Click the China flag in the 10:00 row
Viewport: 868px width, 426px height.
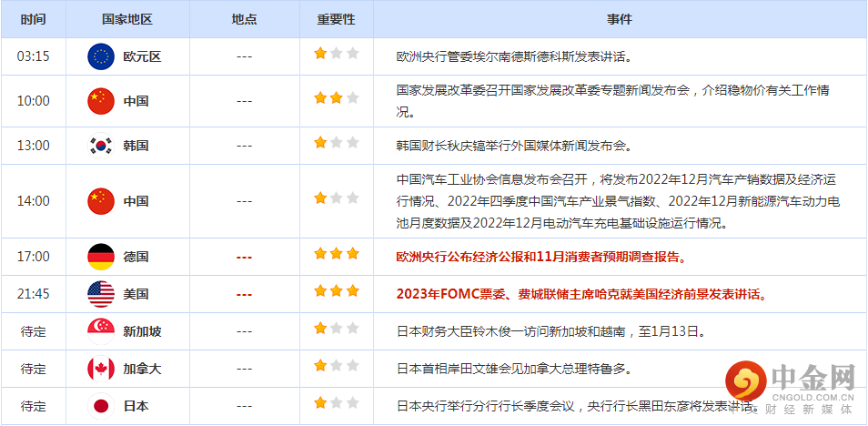pyautogui.click(x=100, y=101)
